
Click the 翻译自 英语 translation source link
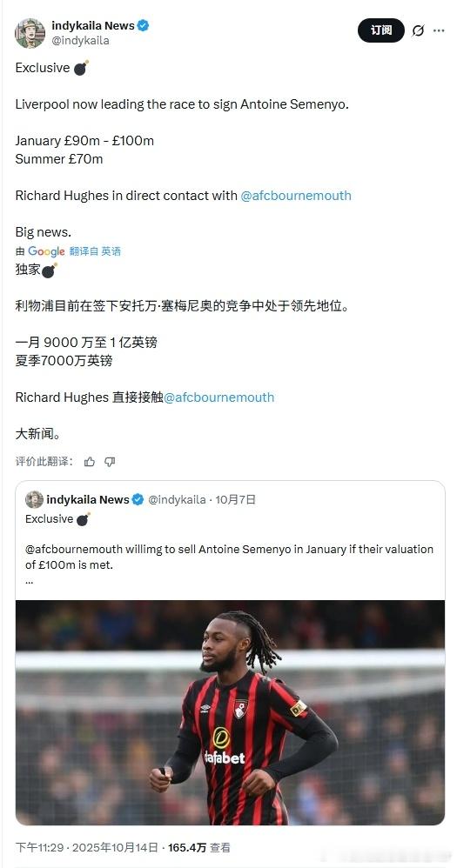coord(95,251)
